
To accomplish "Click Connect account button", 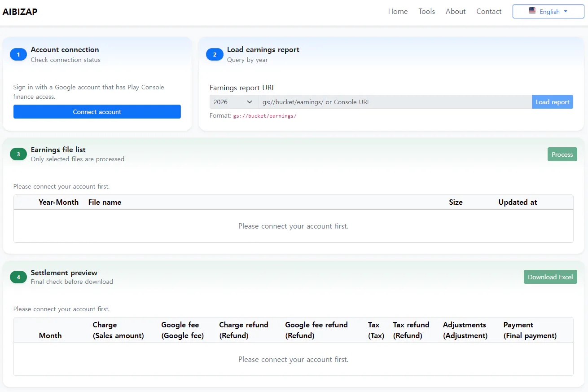I will (97, 112).
